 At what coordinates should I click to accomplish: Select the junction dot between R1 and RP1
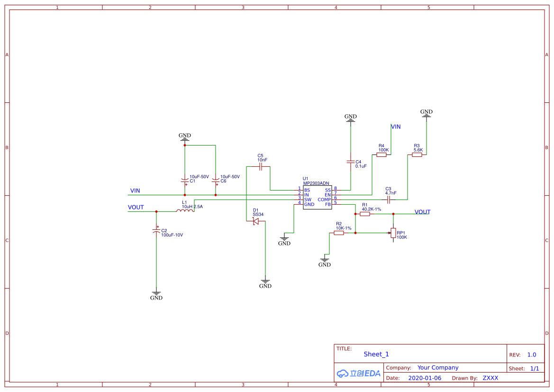click(x=393, y=214)
